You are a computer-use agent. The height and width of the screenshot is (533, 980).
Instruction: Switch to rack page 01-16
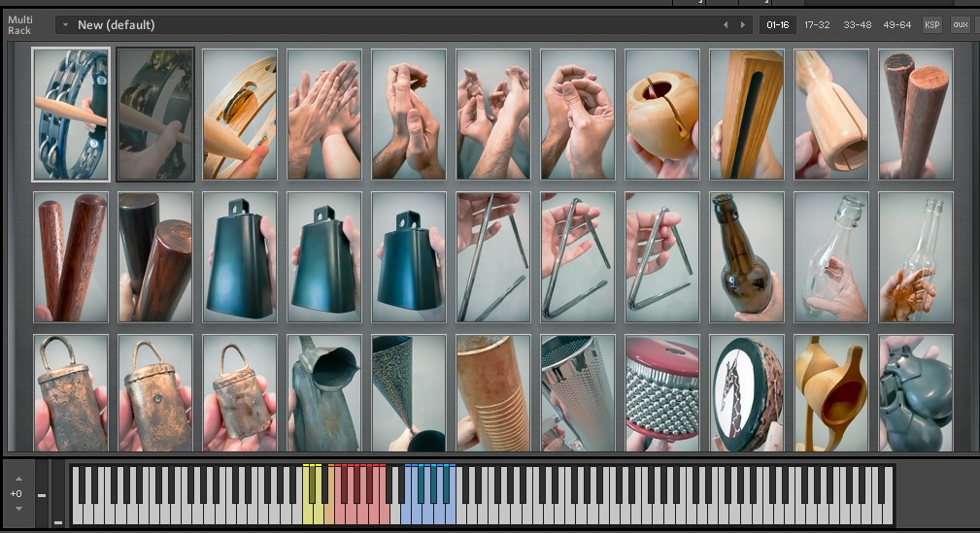coord(778,25)
